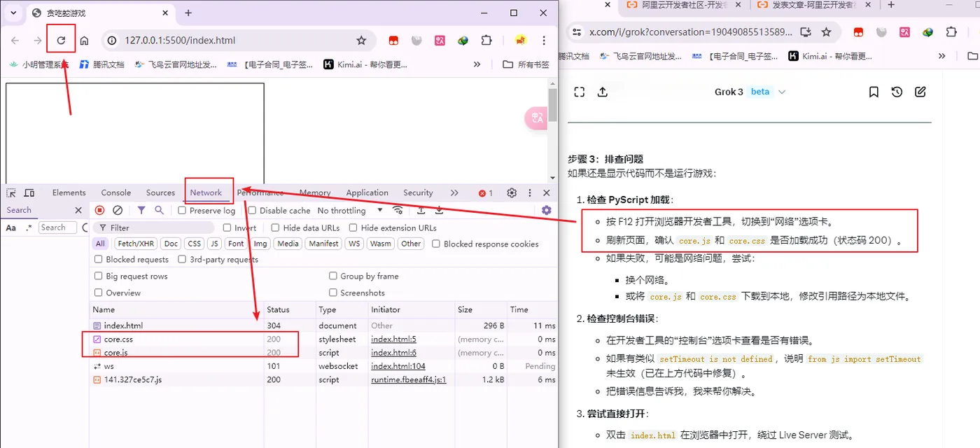The width and height of the screenshot is (980, 448).
Task: Switch to the Console tab
Action: [x=115, y=192]
